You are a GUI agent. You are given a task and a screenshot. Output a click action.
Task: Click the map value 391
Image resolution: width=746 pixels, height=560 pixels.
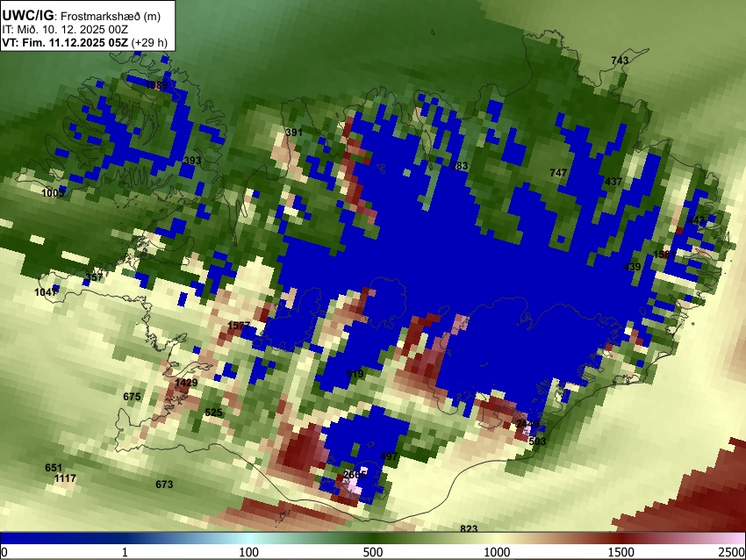tap(294, 133)
